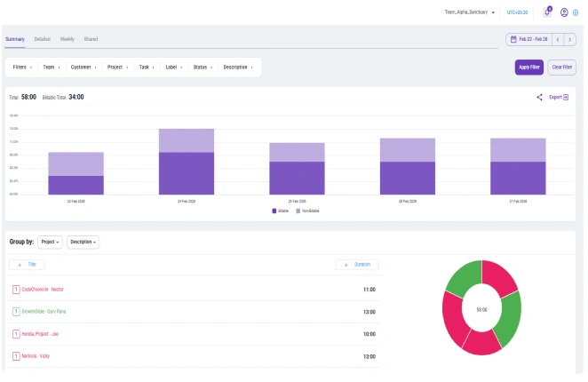
Task: Open CodeChronicle - Nectar entry
Action: pos(43,290)
